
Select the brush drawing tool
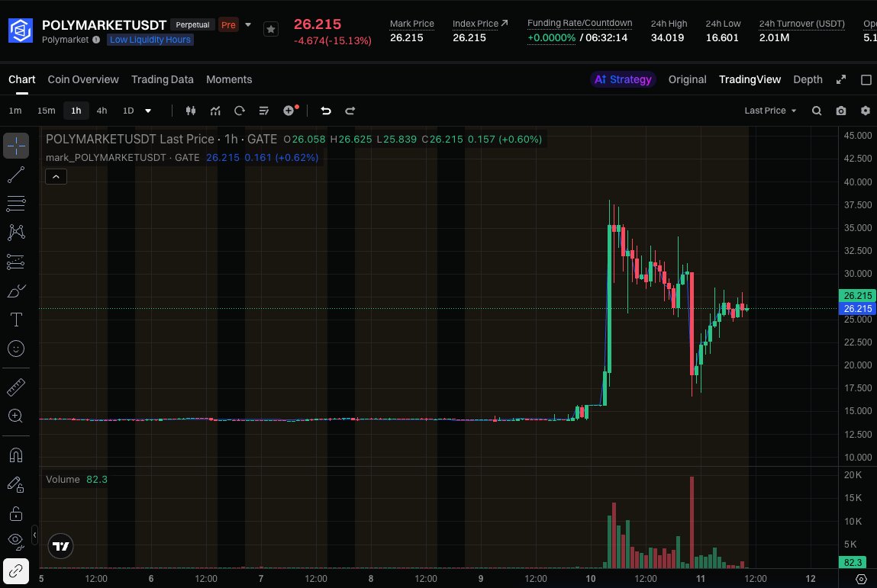16,291
